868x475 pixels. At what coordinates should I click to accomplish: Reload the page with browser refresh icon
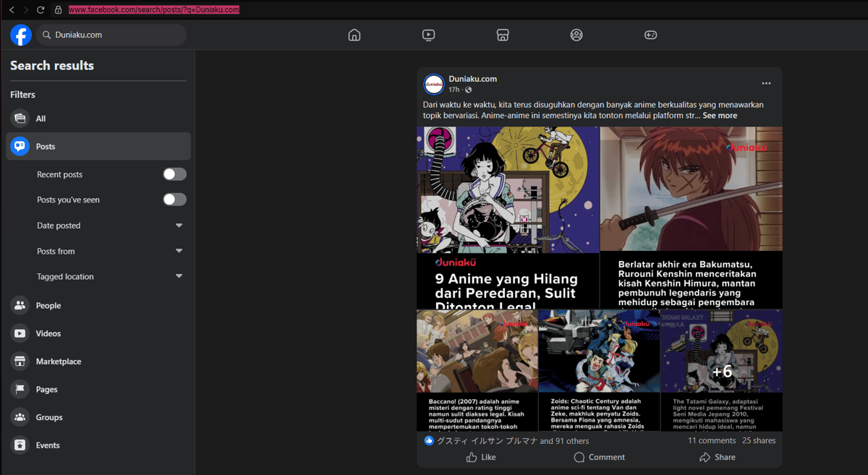41,10
